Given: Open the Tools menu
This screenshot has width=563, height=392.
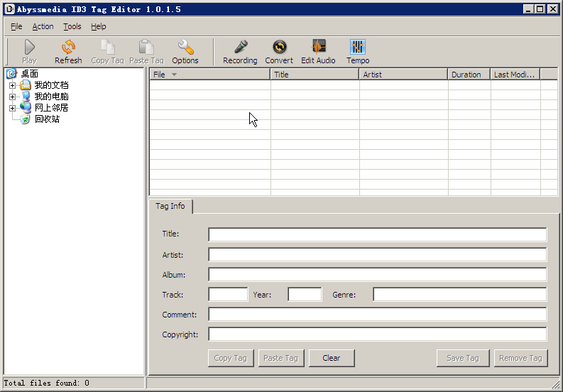Looking at the screenshot, I should (x=72, y=26).
